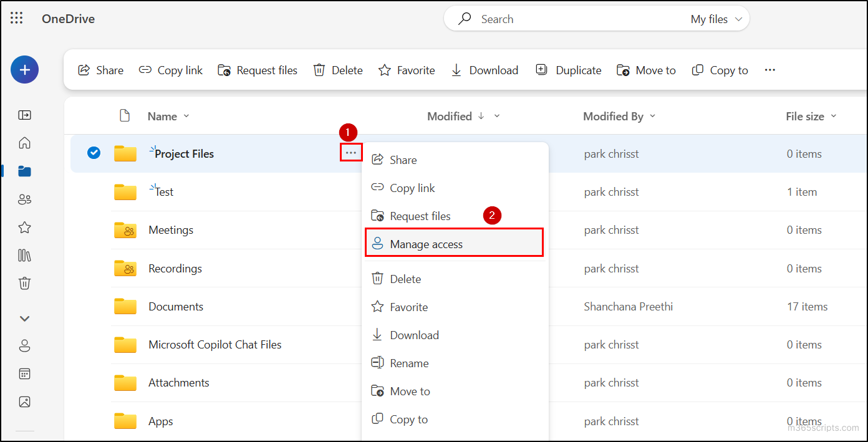Choose Download in the context menu

coord(455,335)
